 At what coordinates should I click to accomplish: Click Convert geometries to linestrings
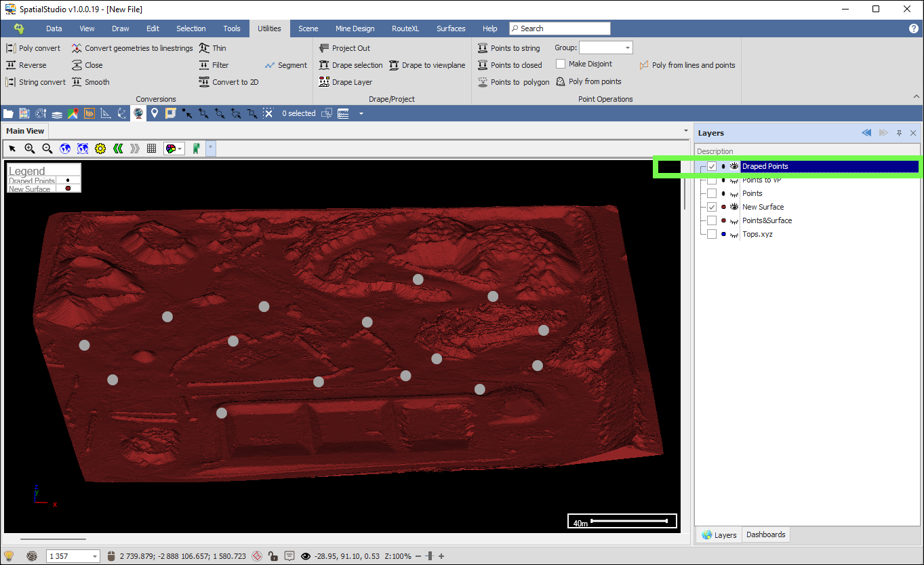click(132, 48)
